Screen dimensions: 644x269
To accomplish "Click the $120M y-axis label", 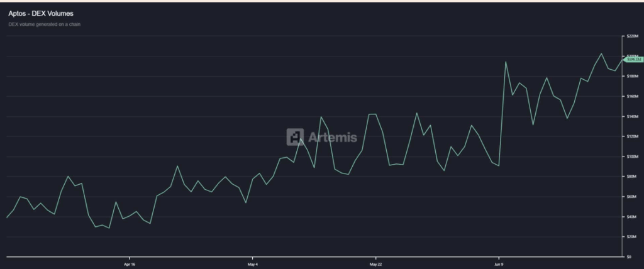I will tap(631, 136).
